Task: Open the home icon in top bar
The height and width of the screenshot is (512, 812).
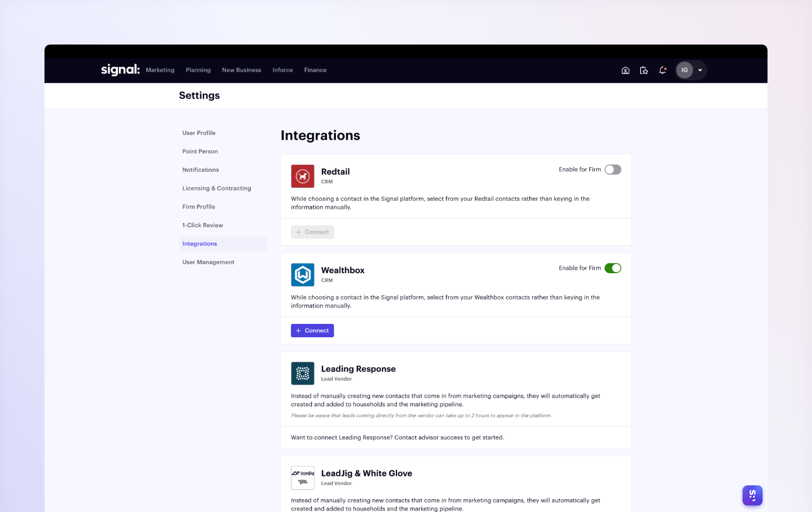Action: pos(625,70)
